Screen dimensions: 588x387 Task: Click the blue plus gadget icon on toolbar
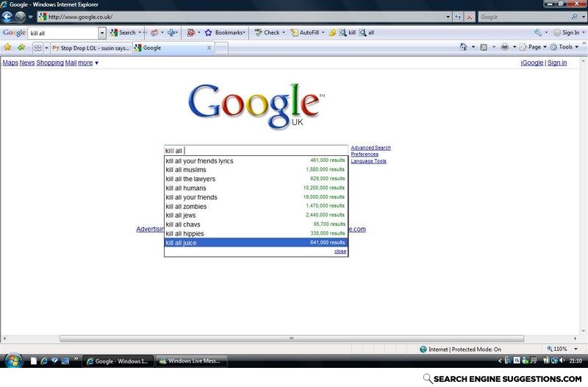(171, 32)
